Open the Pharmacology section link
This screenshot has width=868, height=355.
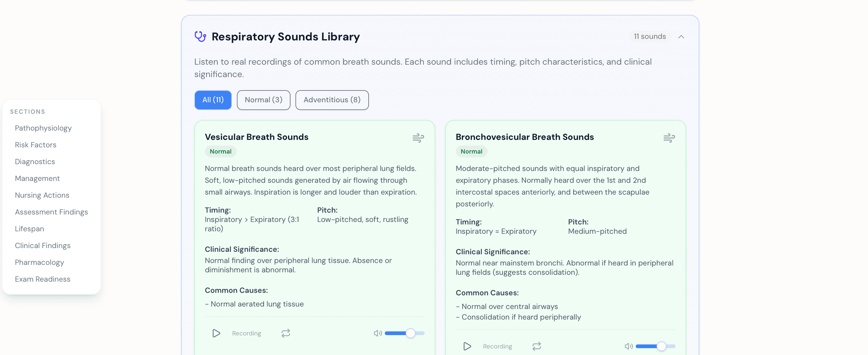pos(40,262)
